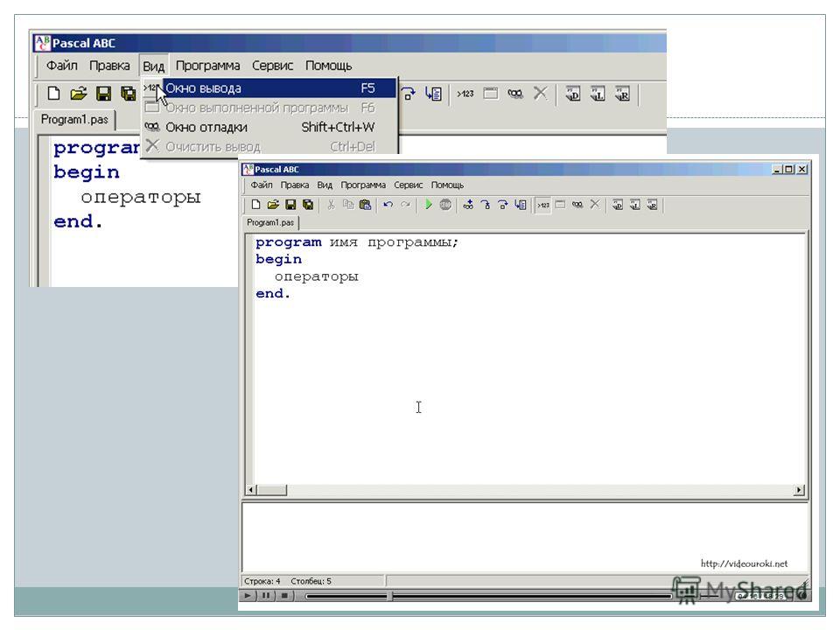
Task: Click horizontal scrollbar thumb in editor
Action: (x=271, y=490)
